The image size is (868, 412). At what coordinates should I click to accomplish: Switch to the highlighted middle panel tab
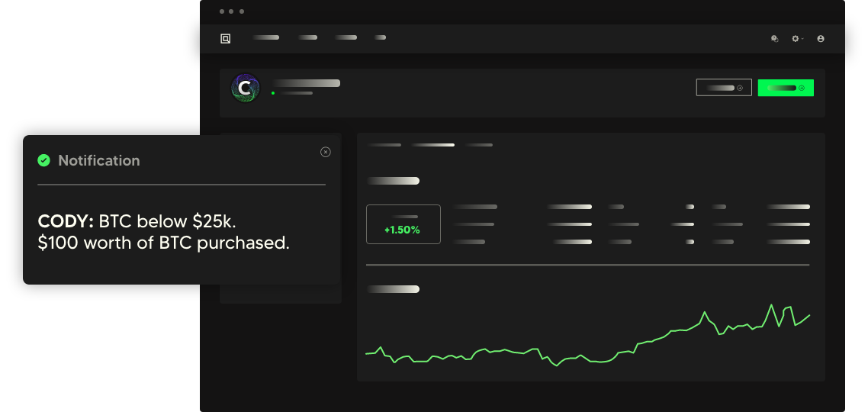(432, 144)
